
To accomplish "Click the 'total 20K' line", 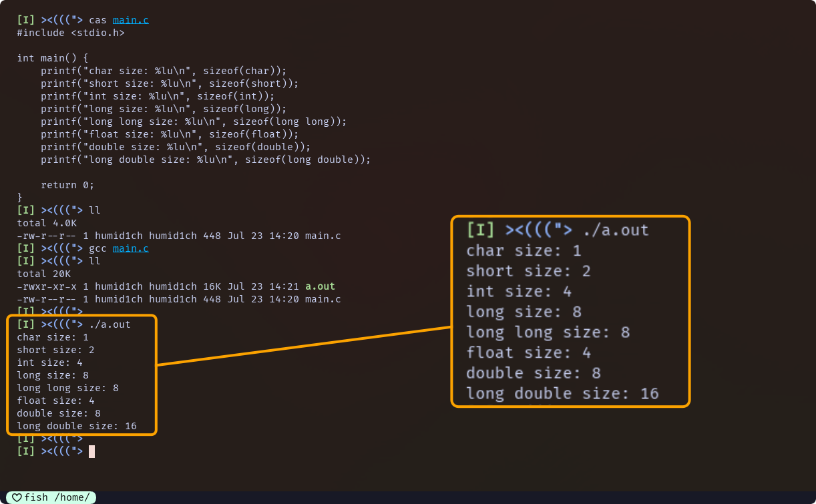I will pyautogui.click(x=43, y=274).
